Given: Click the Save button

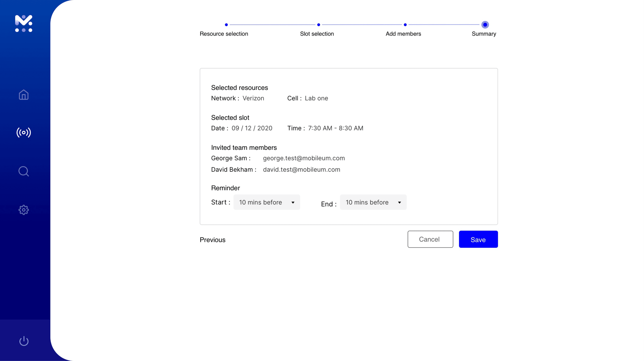Looking at the screenshot, I should (478, 239).
